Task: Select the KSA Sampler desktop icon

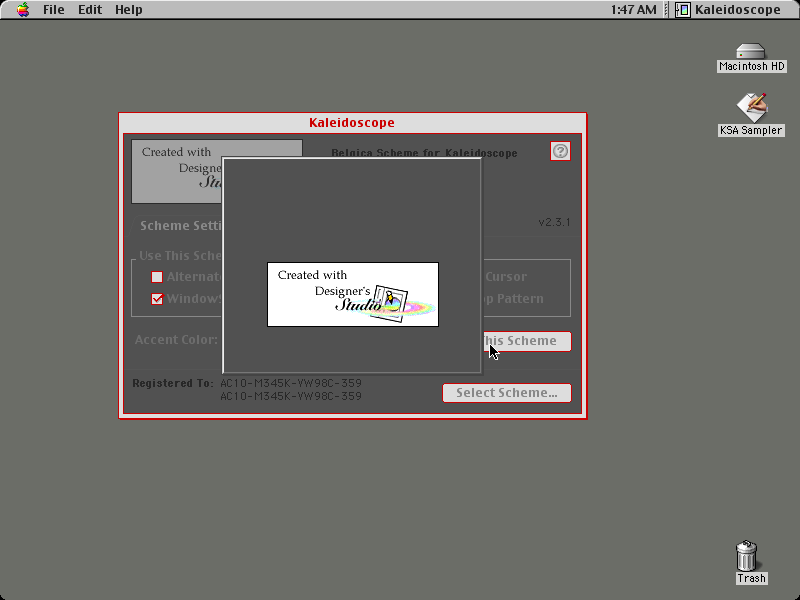Action: click(x=751, y=115)
